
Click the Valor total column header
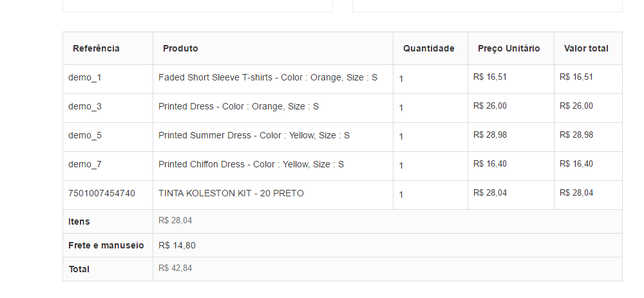tap(586, 48)
